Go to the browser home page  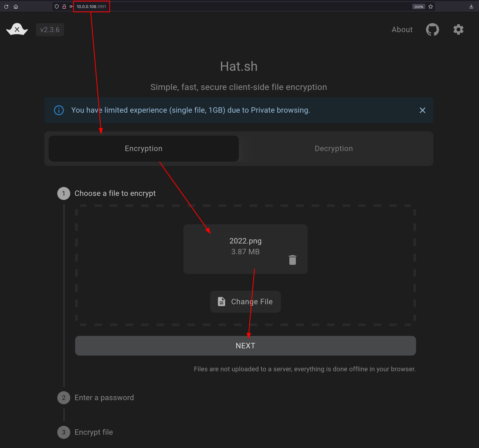point(16,6)
